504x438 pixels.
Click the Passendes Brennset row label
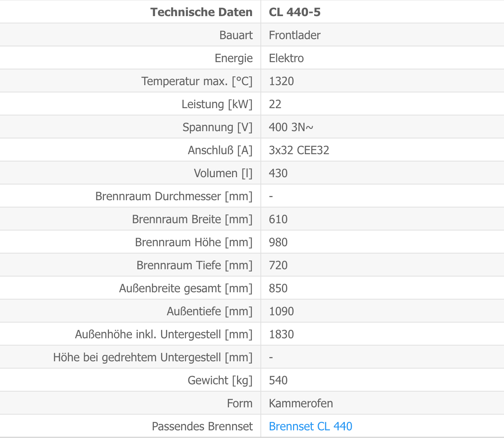[202, 426]
